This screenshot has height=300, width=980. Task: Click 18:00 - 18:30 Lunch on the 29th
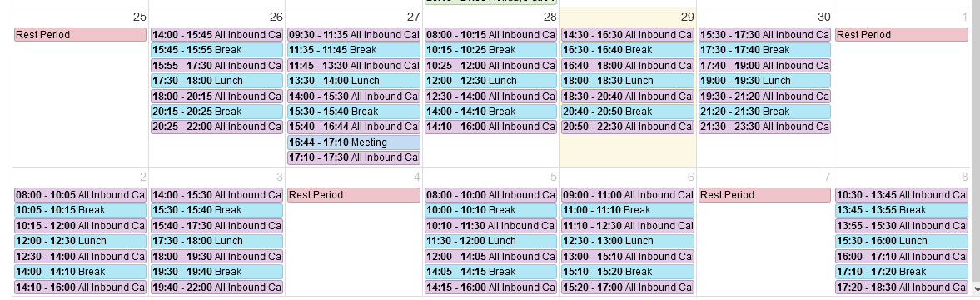tap(628, 81)
